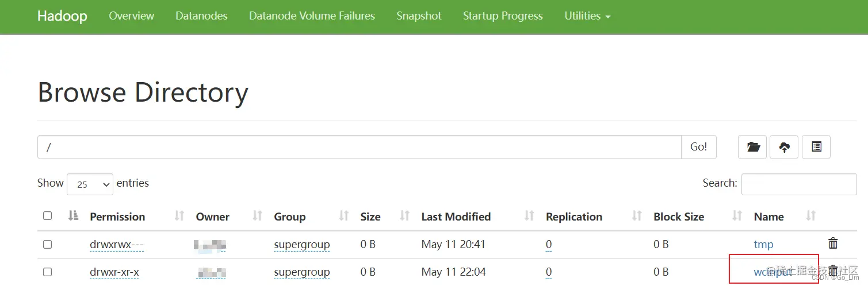Open the Show entries count dropdown

pos(90,184)
